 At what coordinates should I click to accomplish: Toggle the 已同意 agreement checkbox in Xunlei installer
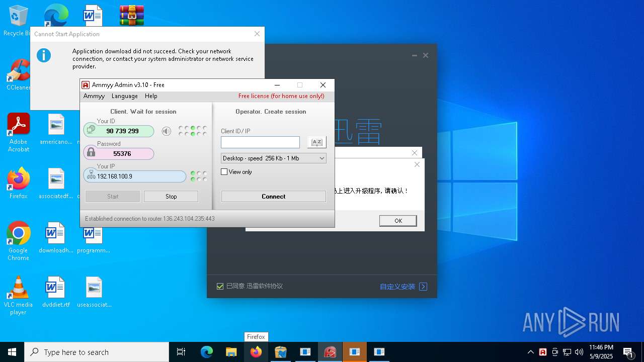[x=220, y=286]
